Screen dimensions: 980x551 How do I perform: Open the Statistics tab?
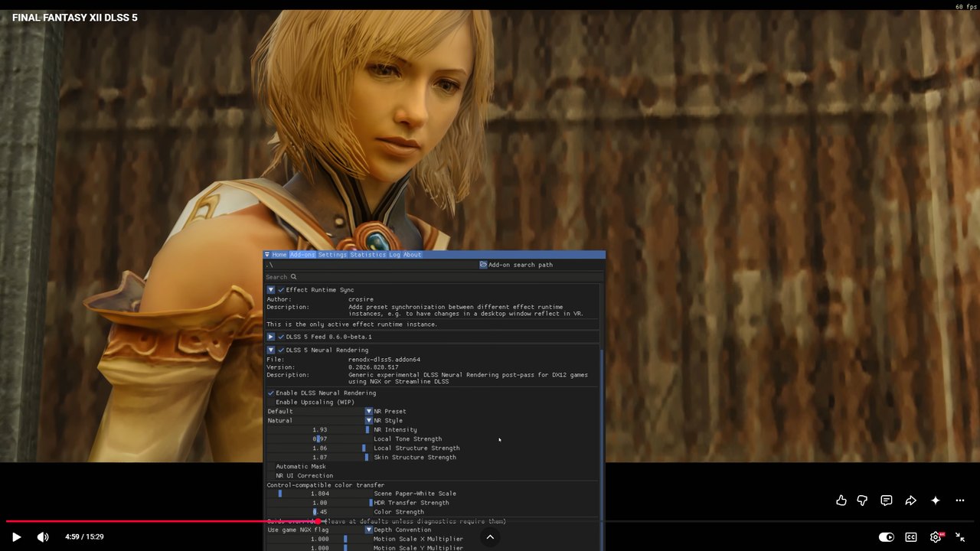coord(367,255)
